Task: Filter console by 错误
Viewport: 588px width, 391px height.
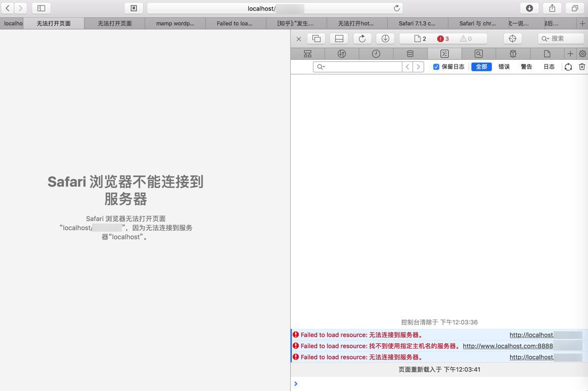Action: [504, 67]
